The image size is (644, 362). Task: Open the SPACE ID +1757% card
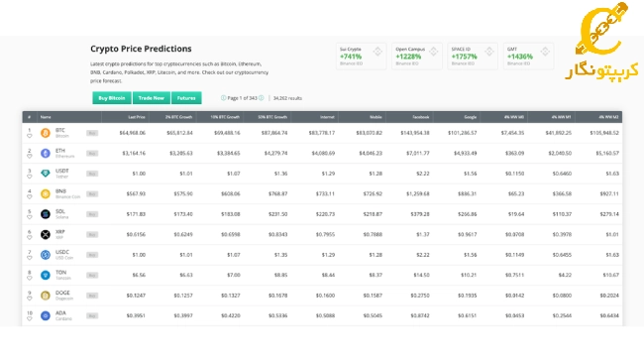click(473, 56)
